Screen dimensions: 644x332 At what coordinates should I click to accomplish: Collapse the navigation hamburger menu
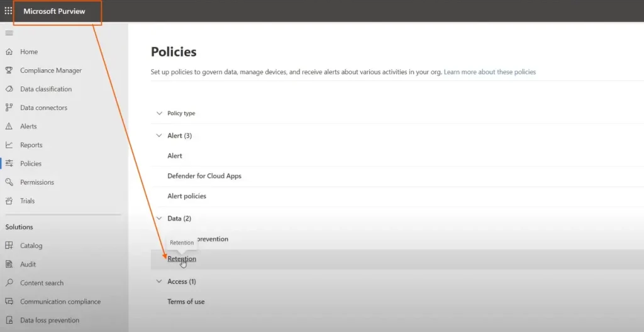9,33
